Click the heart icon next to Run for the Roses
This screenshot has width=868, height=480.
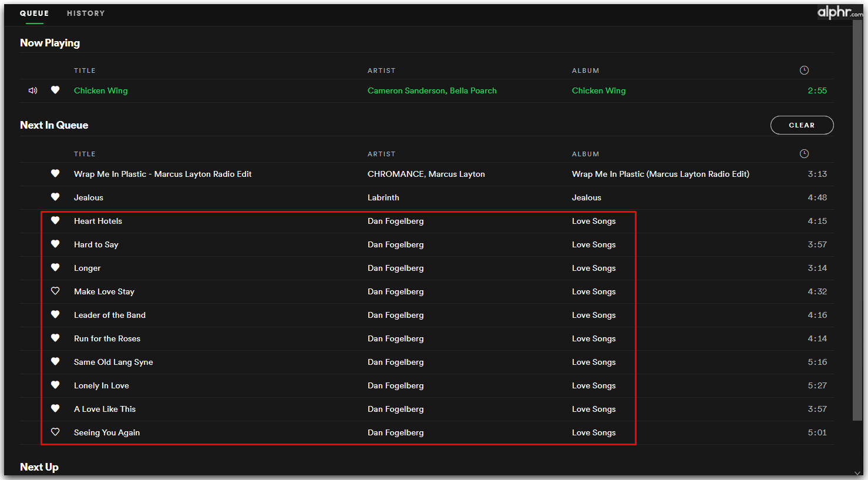coord(55,338)
